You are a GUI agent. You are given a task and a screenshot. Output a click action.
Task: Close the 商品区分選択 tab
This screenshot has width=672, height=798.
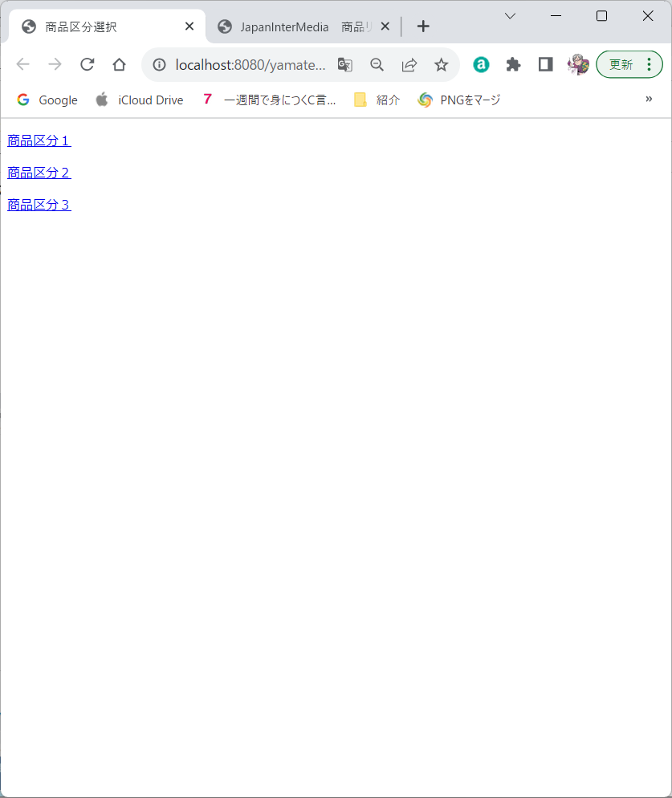189,26
